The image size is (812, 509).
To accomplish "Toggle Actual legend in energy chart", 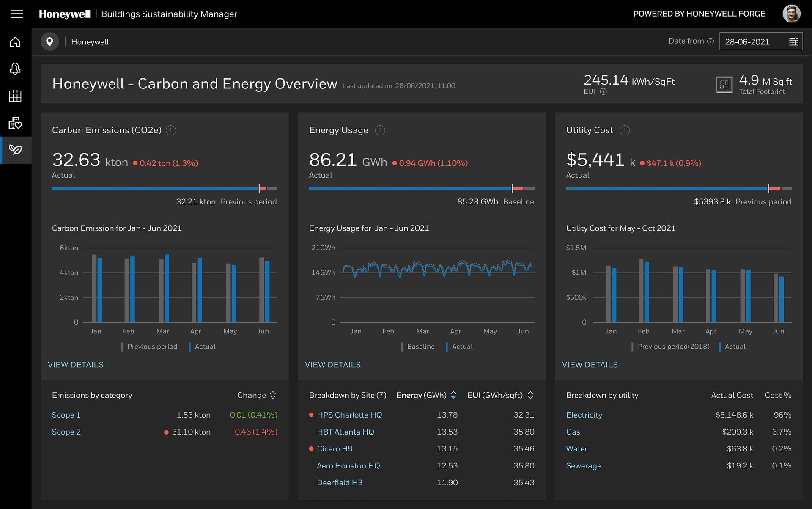I will [459, 347].
